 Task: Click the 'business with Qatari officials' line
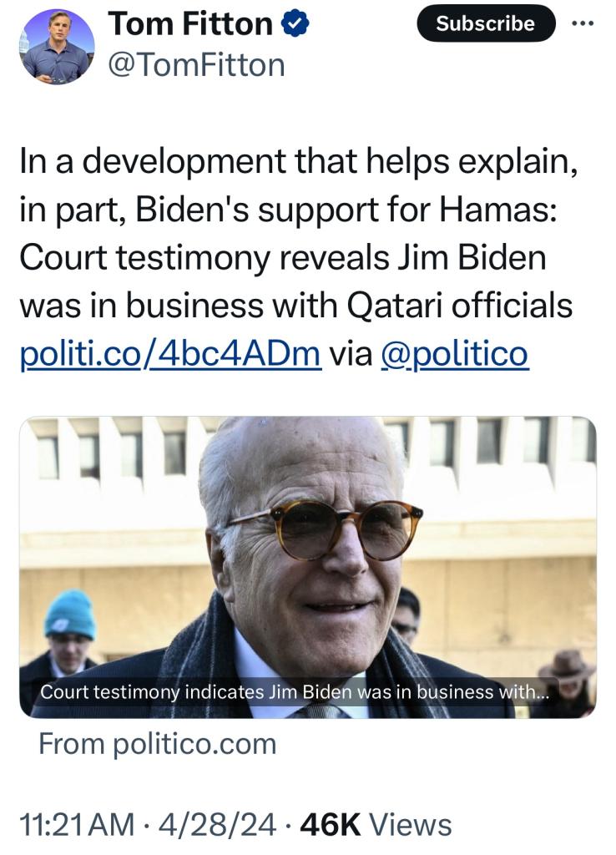coord(295,306)
